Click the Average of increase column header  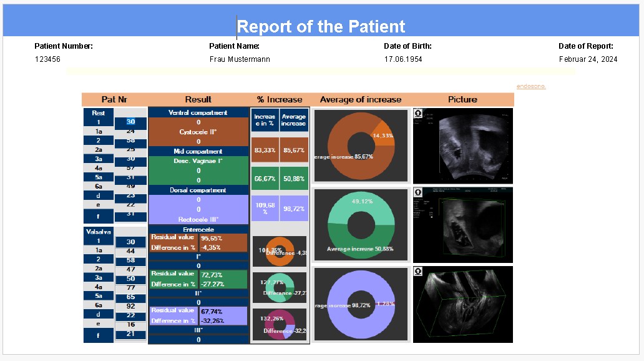pos(361,99)
